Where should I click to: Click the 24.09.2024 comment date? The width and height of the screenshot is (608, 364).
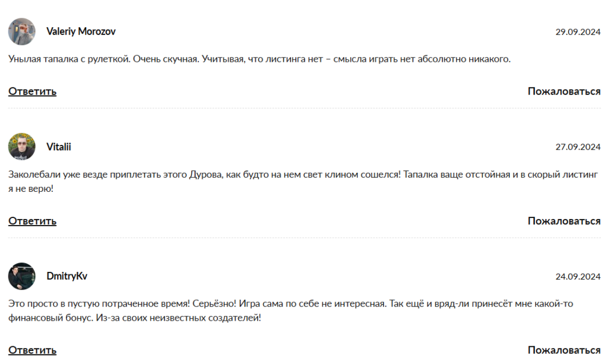[578, 277]
